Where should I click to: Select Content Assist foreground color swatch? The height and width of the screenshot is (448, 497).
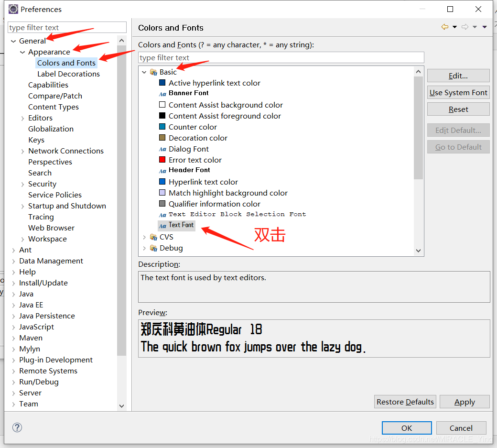(162, 116)
